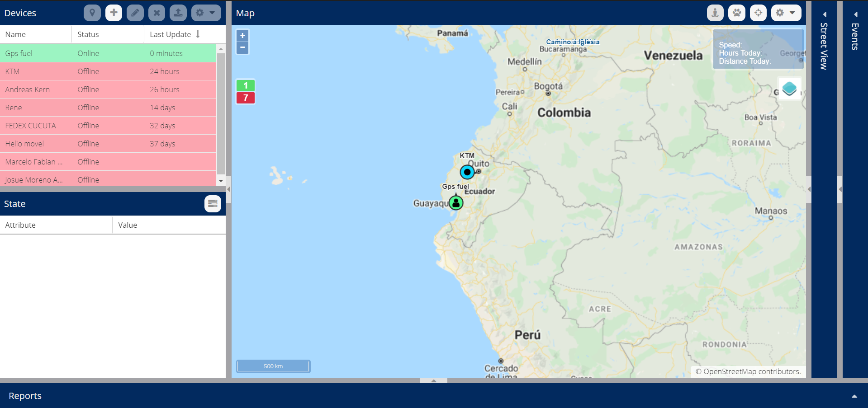Screen dimensions: 868x408
Task: Select the Gps fuel device row
Action: pos(108,53)
